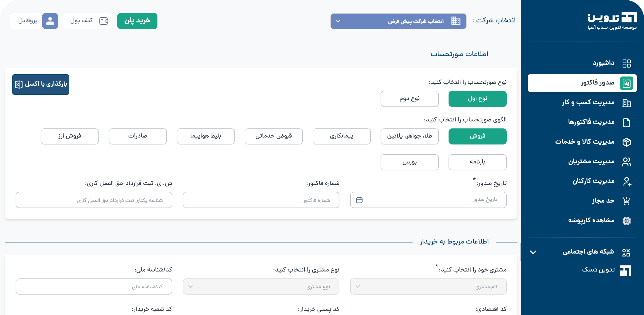Click the profile avatar icon
The width and height of the screenshot is (644, 315).
(50, 21)
